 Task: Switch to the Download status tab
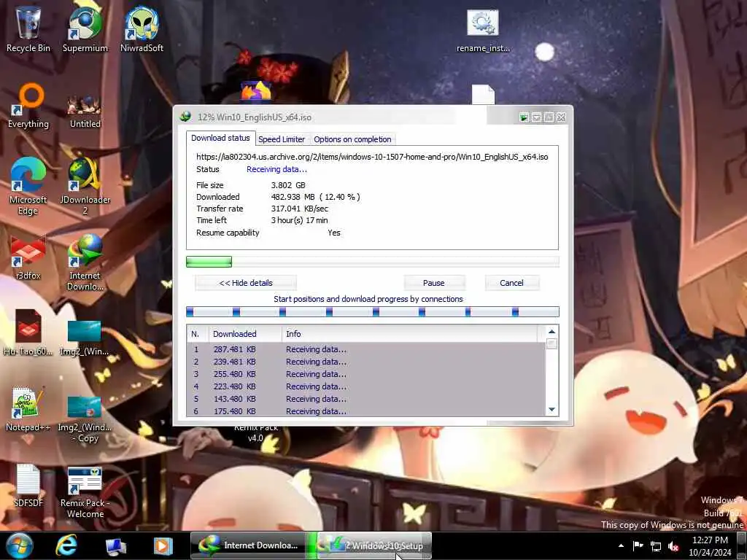[220, 138]
